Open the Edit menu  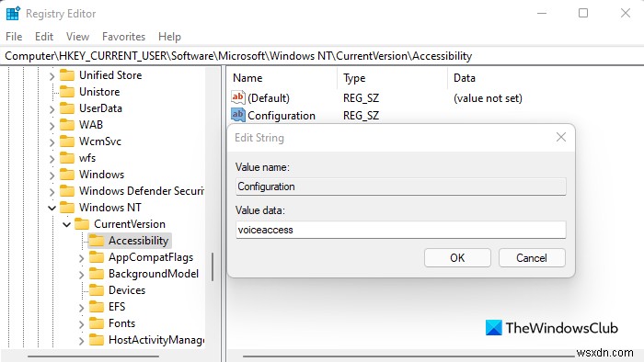(44, 37)
